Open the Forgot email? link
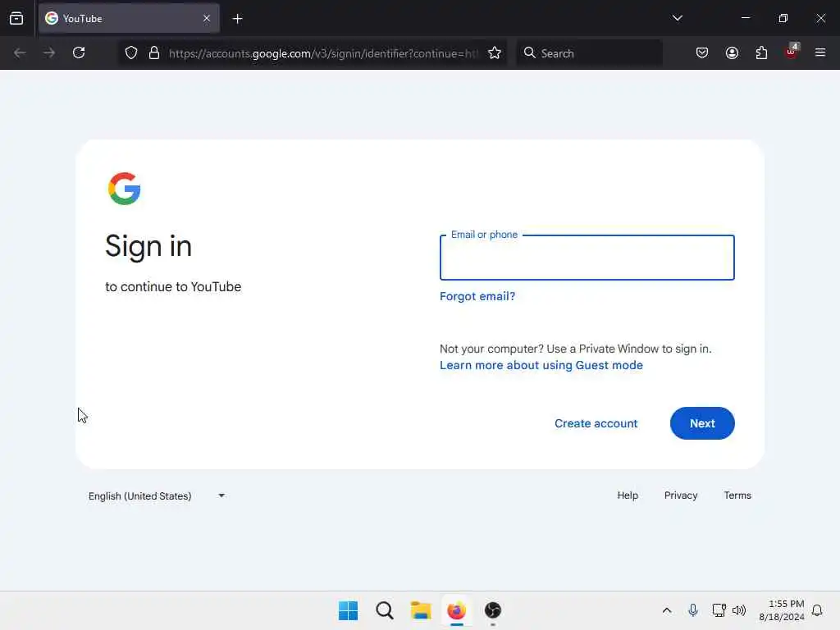 click(x=477, y=296)
